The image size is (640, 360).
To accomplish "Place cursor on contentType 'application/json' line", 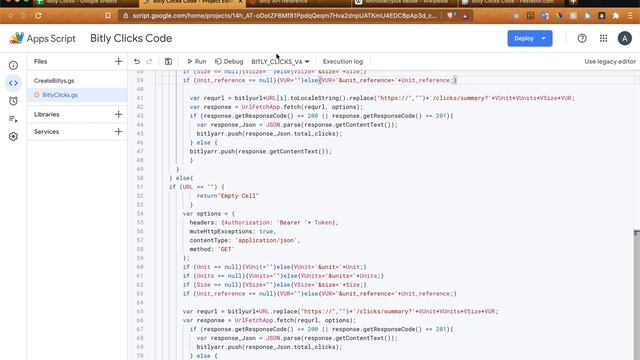I will pos(244,240).
